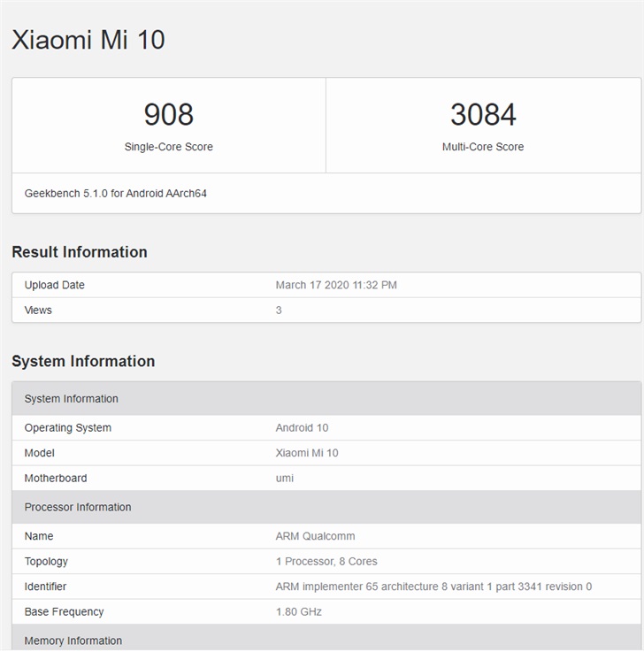Click the March 17 2020 upload timestamp
This screenshot has width=644, height=652.
tap(336, 285)
